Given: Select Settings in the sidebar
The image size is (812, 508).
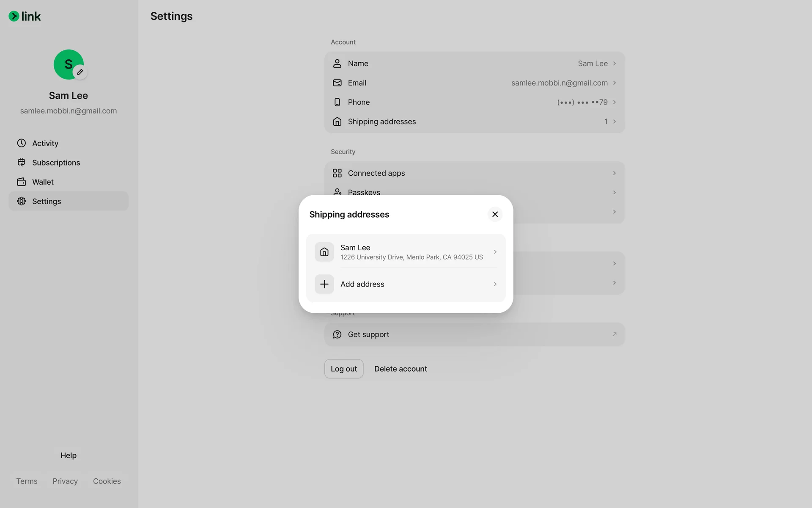Looking at the screenshot, I should pyautogui.click(x=46, y=202).
